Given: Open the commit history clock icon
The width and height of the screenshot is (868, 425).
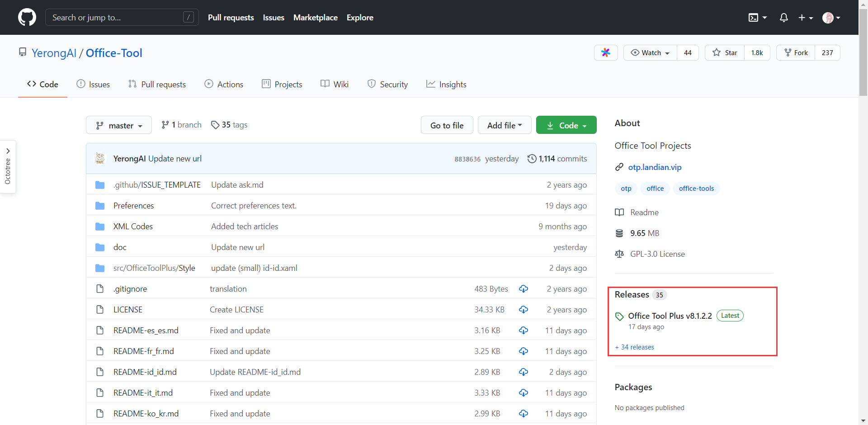Looking at the screenshot, I should pyautogui.click(x=532, y=159).
